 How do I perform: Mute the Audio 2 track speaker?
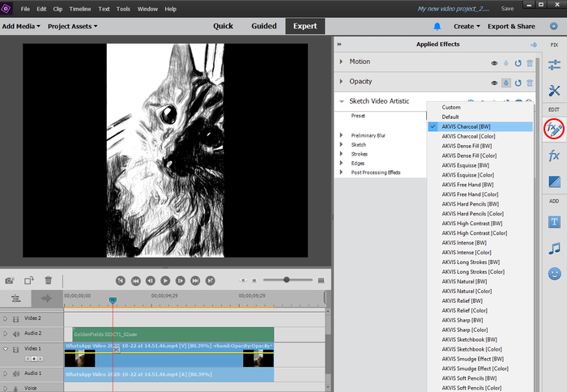(16, 334)
